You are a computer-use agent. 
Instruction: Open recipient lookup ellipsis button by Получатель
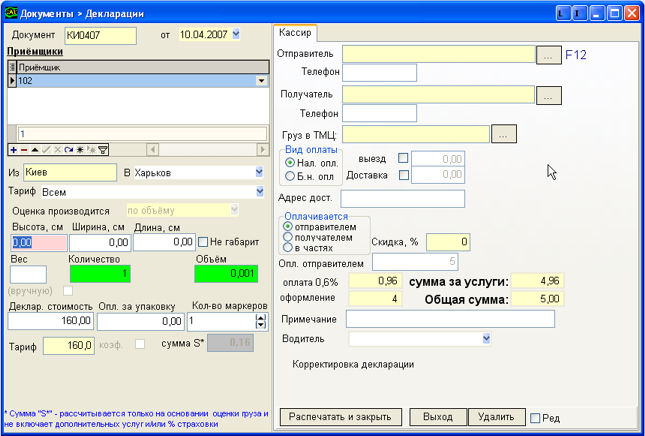pos(549,95)
